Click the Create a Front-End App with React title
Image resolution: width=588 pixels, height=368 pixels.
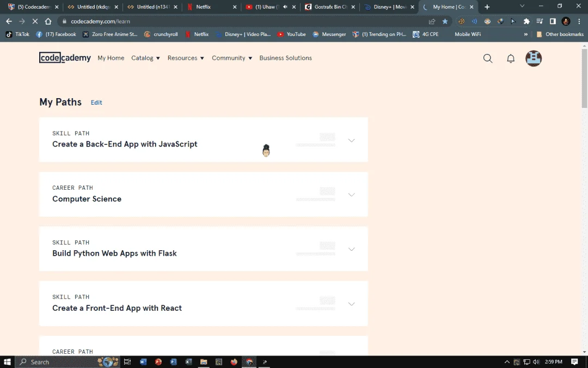coord(117,308)
